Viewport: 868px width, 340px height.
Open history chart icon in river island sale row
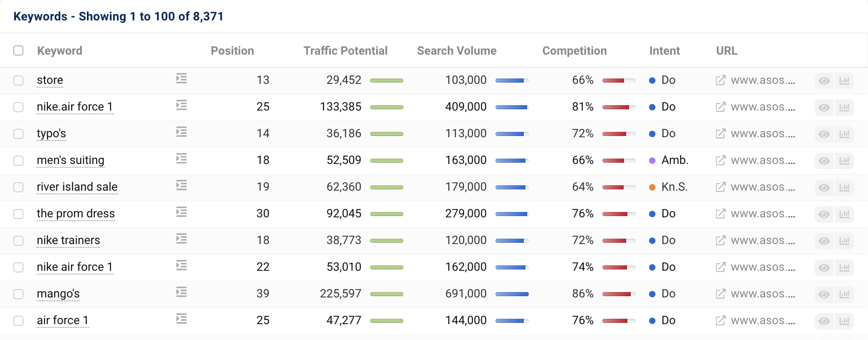pos(844,187)
